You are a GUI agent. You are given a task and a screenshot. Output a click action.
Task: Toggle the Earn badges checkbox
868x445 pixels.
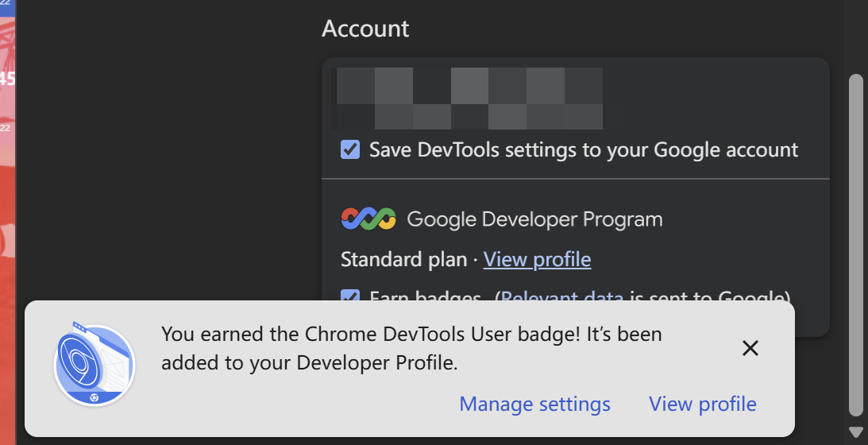[x=350, y=296]
